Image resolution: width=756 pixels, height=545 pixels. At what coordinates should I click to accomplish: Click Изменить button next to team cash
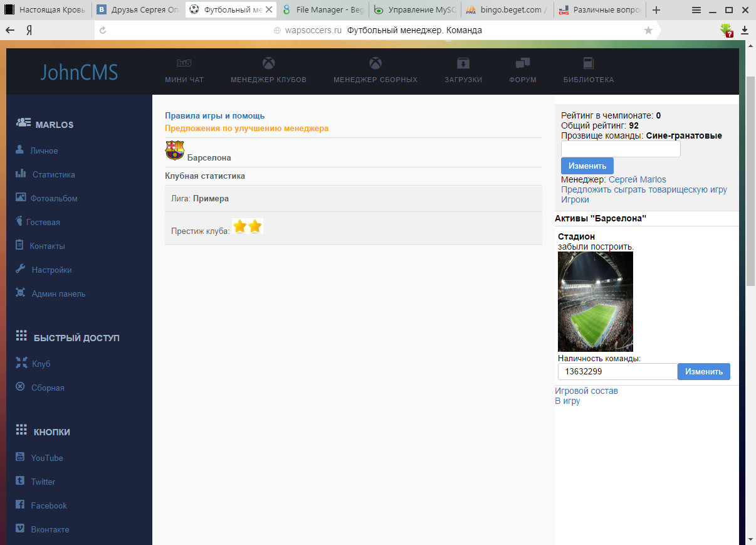pyautogui.click(x=704, y=372)
